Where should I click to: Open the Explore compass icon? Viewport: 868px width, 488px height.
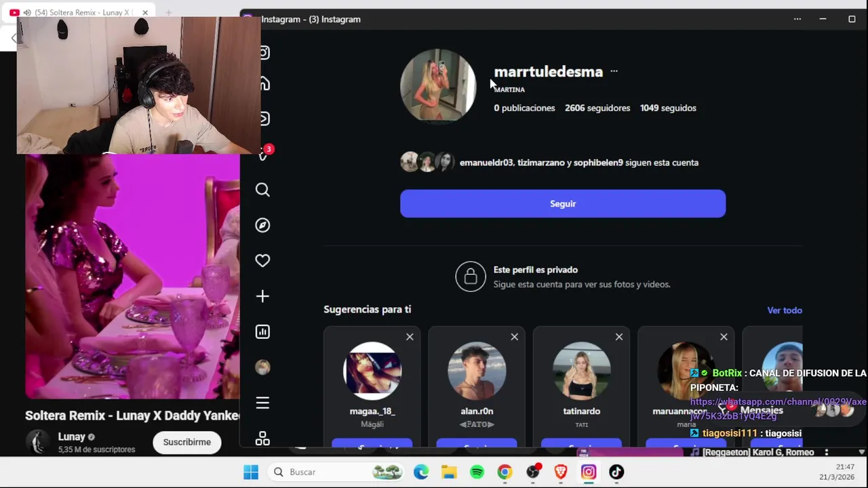(x=262, y=225)
